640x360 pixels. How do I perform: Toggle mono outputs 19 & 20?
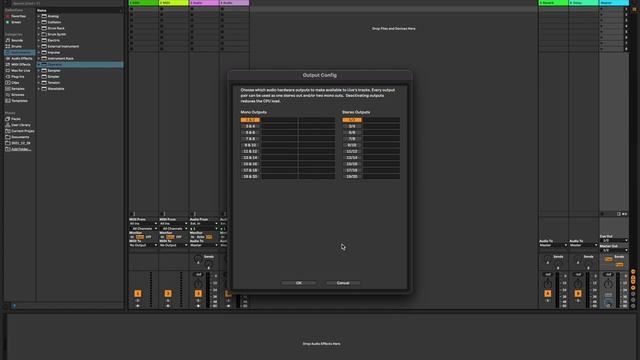point(250,176)
